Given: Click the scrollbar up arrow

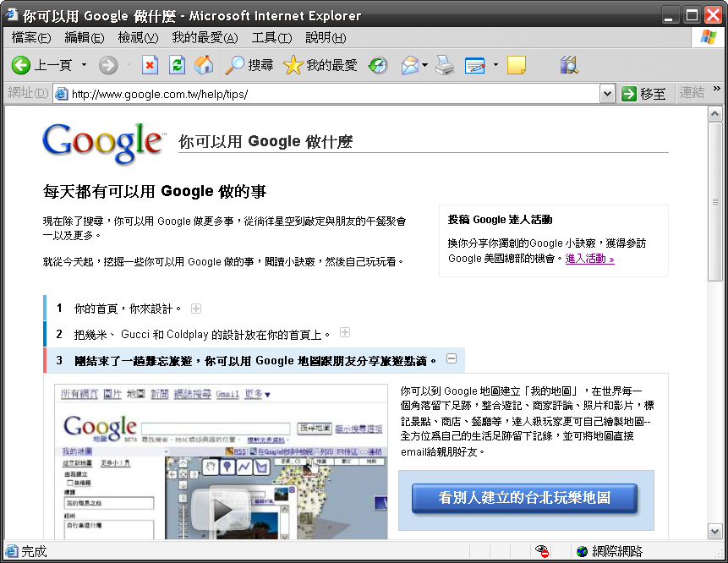Looking at the screenshot, I should (715, 114).
